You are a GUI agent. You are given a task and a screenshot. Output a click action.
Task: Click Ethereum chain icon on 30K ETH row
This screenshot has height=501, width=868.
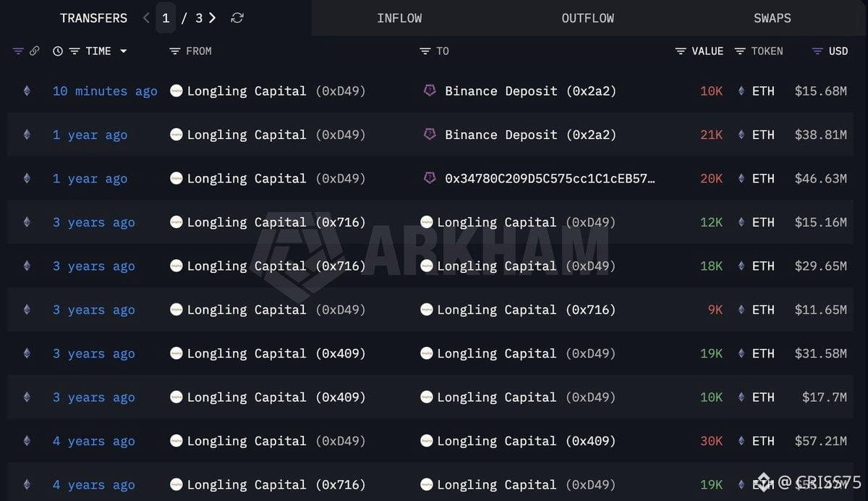pyautogui.click(x=27, y=441)
